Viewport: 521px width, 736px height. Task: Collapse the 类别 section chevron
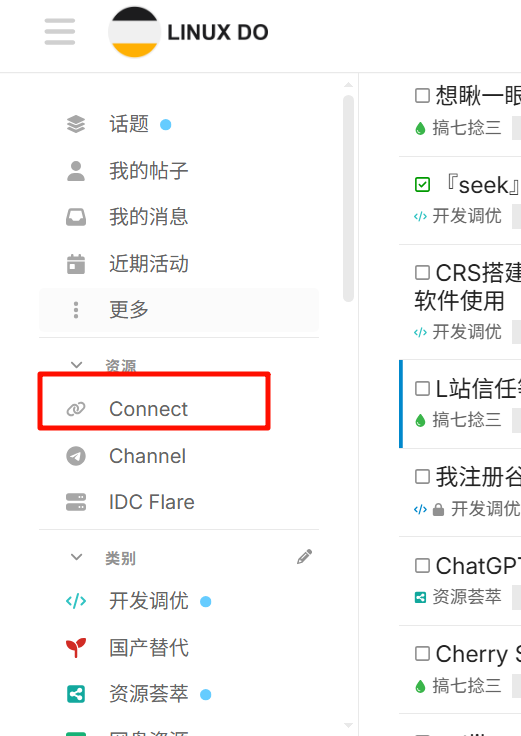(76, 557)
